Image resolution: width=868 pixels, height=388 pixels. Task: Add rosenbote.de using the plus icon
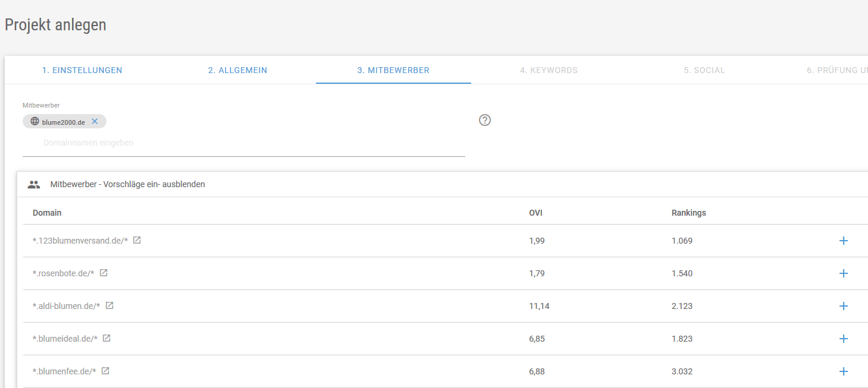(843, 273)
